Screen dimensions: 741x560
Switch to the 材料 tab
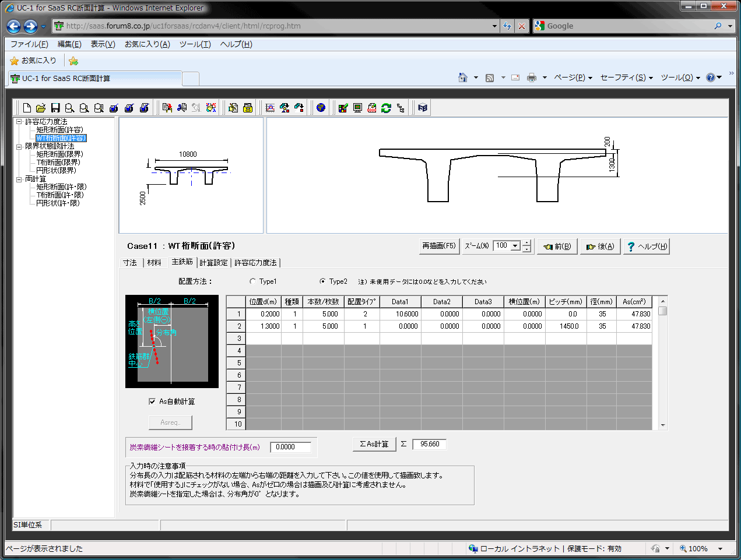tap(154, 263)
